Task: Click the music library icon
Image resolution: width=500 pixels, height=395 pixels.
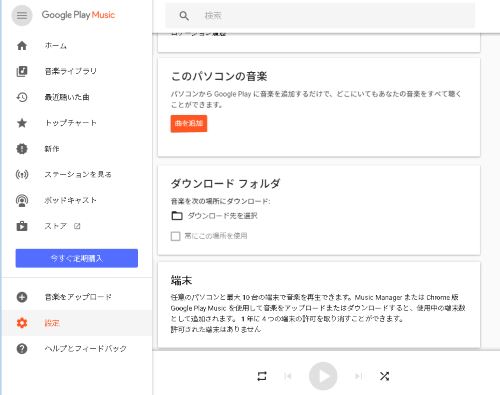Action: tap(22, 71)
